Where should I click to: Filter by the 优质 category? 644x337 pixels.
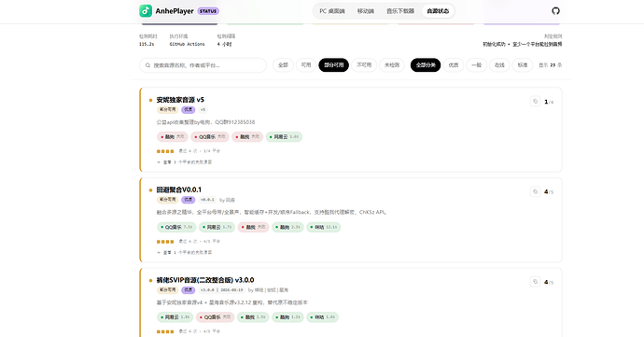454,65
